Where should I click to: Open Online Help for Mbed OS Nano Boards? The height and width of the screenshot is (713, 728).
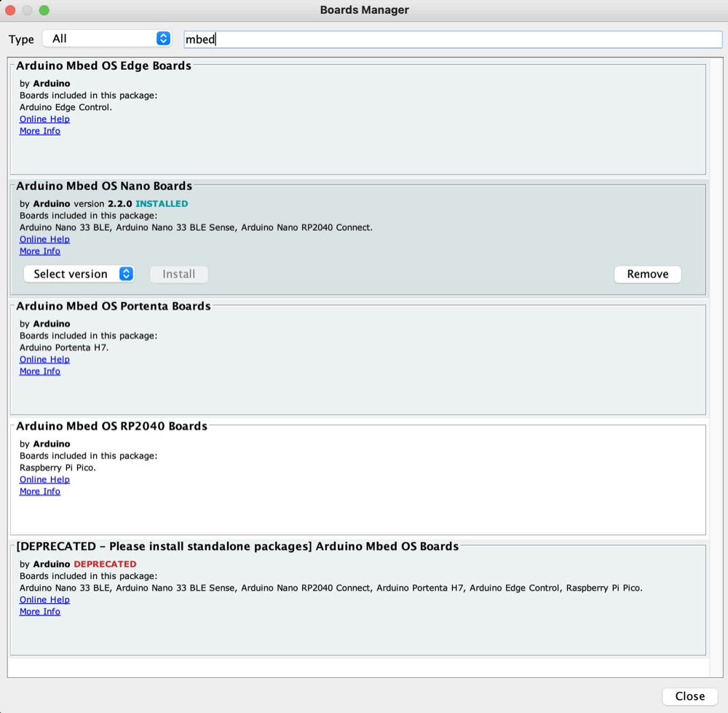44,239
